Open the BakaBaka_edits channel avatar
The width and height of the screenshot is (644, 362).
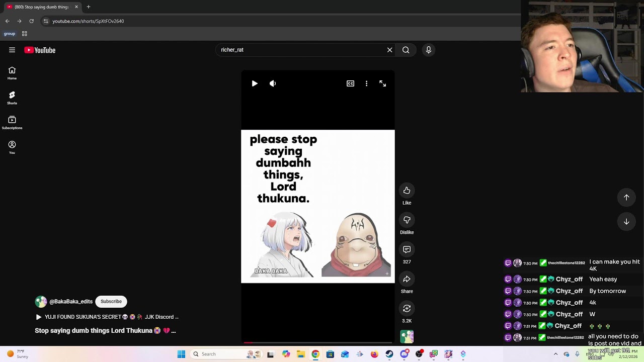[41, 302]
